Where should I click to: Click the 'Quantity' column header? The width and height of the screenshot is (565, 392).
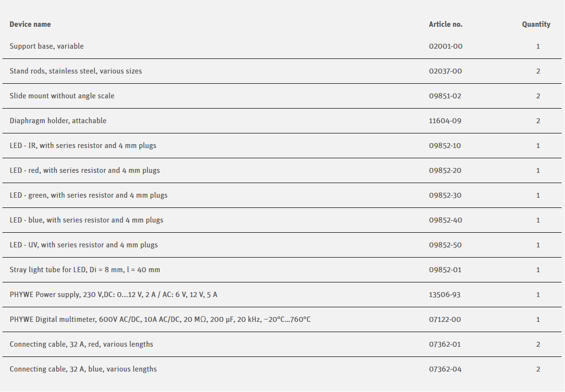pos(536,24)
